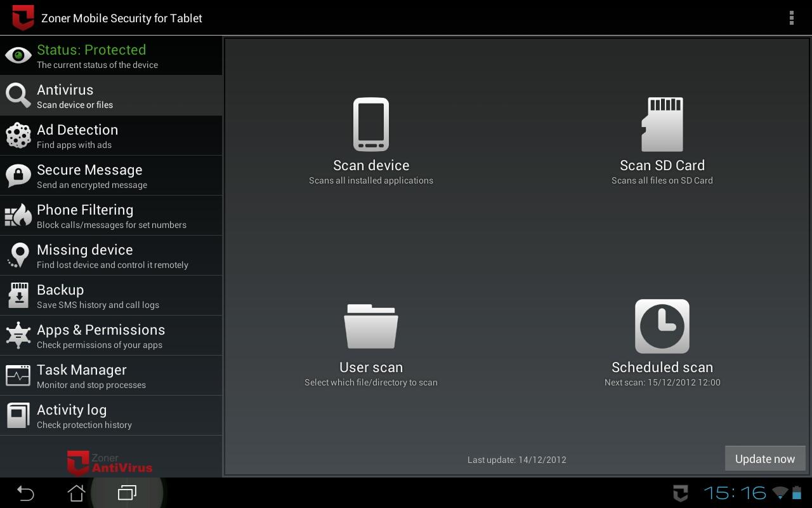Tap the battery status indicator
The height and width of the screenshot is (508, 812).
coord(797,493)
